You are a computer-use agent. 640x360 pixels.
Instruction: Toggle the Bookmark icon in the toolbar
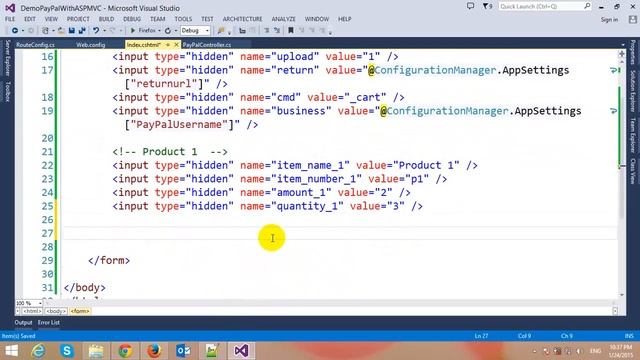click(x=291, y=31)
